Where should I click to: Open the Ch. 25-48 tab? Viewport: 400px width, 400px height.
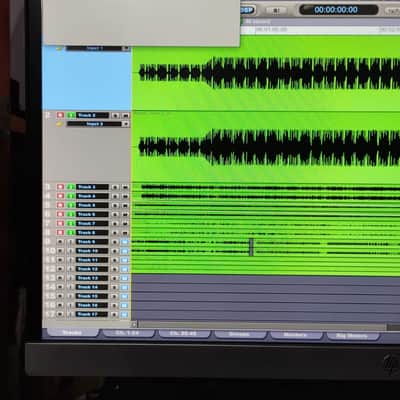[x=184, y=333]
